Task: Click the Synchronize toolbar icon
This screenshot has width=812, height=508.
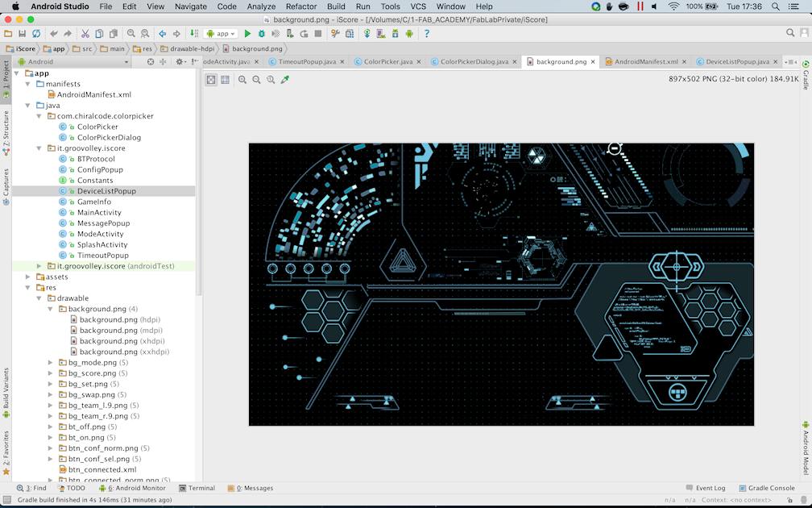Action: pos(36,34)
